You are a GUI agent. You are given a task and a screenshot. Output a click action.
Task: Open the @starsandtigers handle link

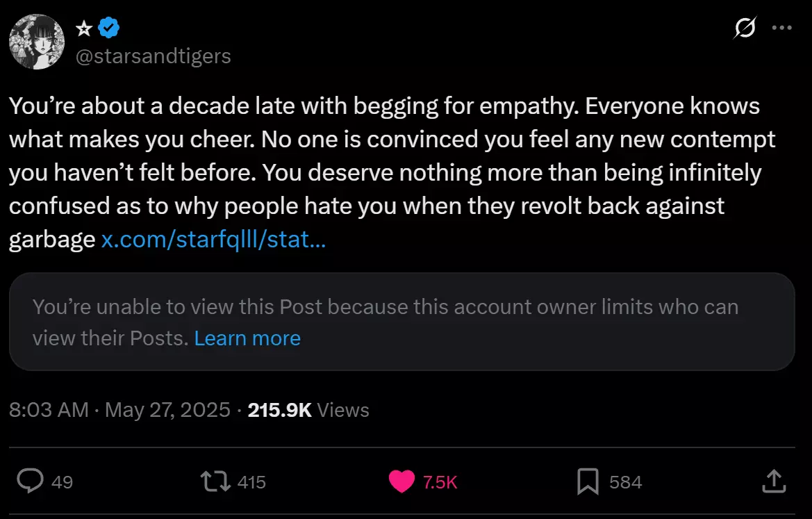click(x=153, y=56)
